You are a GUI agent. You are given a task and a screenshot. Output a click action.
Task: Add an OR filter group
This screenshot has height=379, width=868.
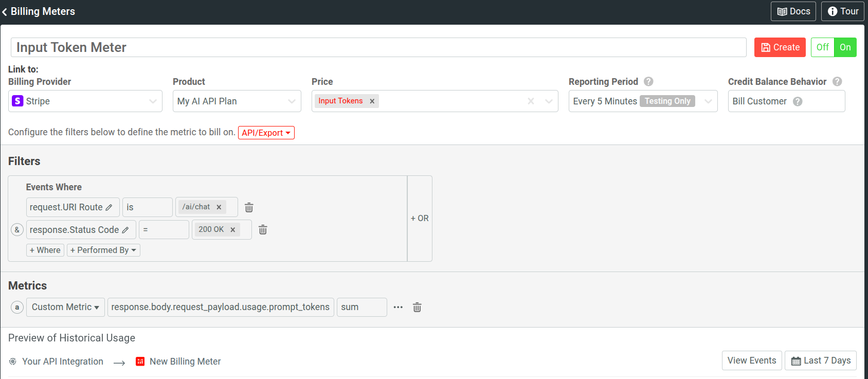[420, 219]
